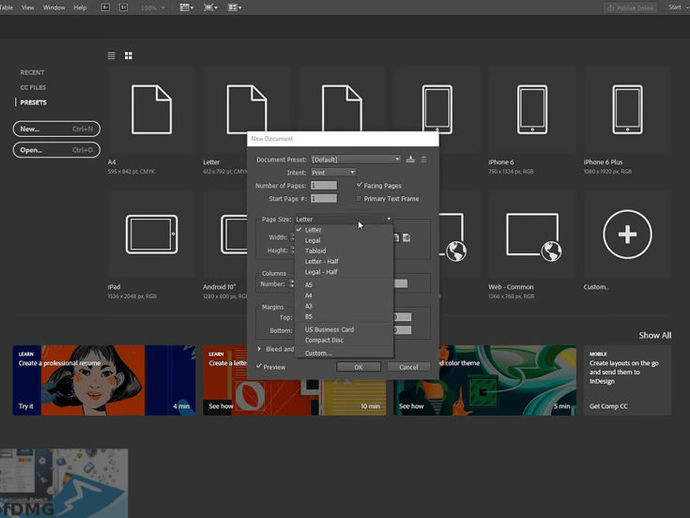Open the View menu
Viewport: 690px width, 518px height.
28,7
